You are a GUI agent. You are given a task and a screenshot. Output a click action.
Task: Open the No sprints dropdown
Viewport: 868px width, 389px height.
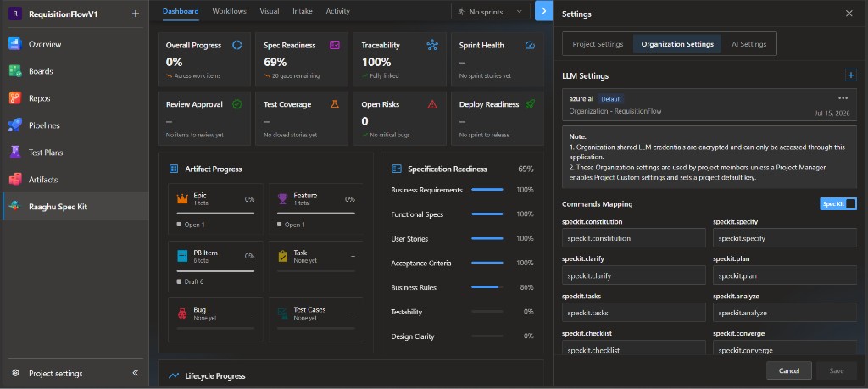click(491, 11)
